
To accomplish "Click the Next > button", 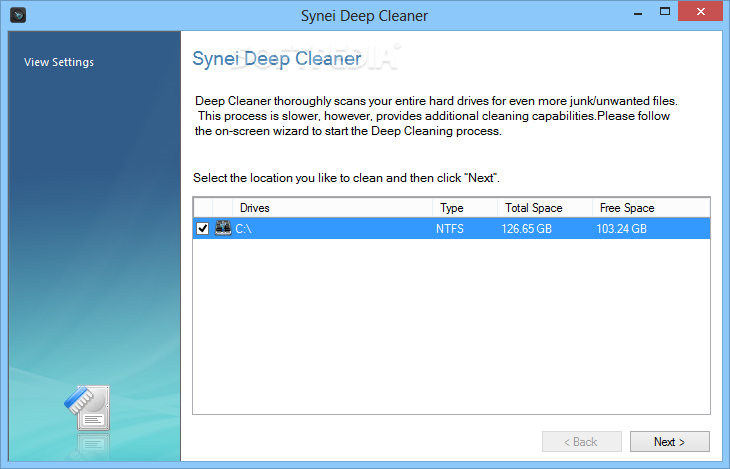I will click(x=669, y=442).
